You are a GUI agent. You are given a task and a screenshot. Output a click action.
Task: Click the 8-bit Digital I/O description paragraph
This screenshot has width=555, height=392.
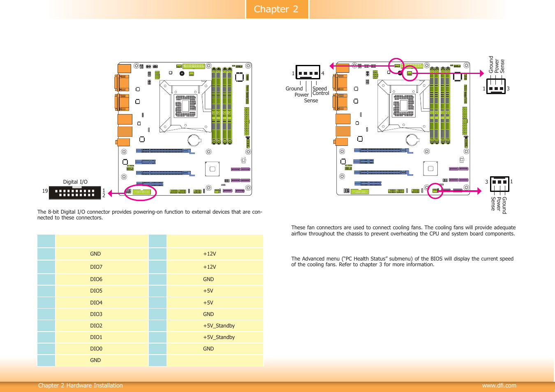tap(150, 215)
